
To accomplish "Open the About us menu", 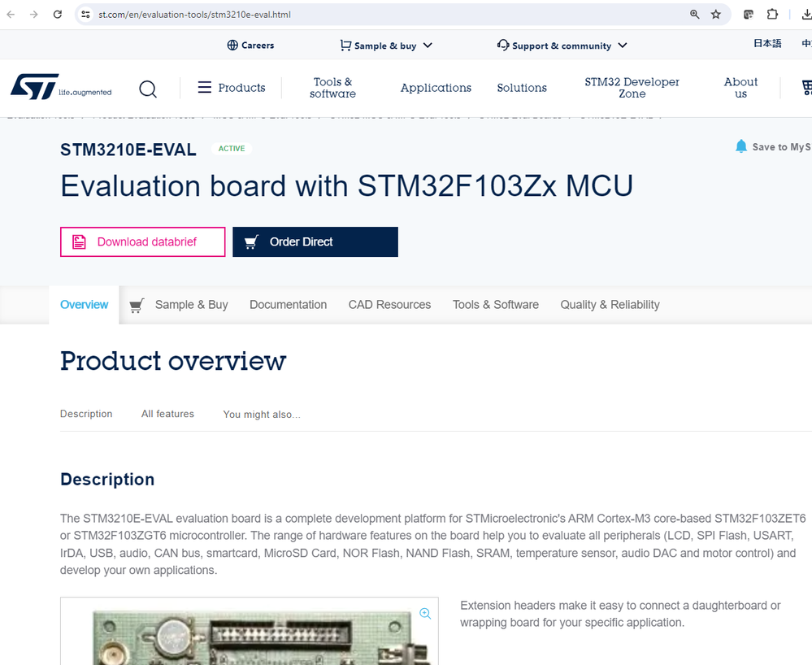I will pyautogui.click(x=740, y=88).
